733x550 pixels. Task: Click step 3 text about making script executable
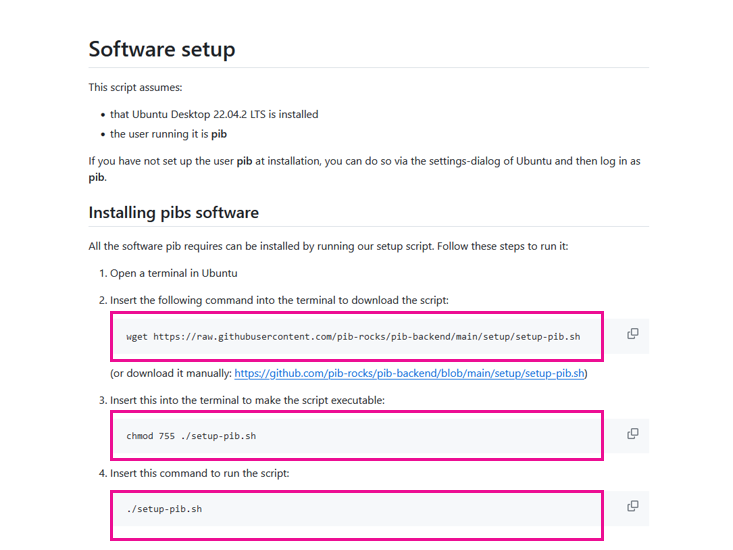[247, 400]
